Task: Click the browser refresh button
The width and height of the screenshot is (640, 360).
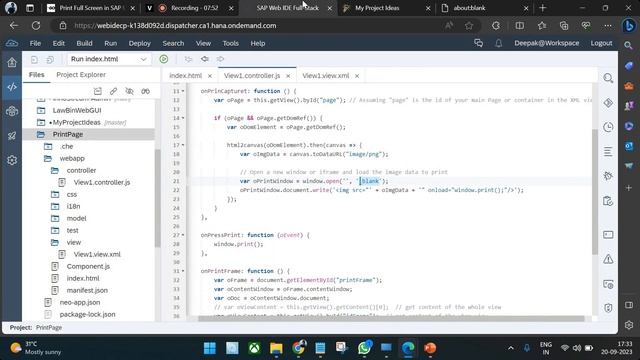Action: 36,26
